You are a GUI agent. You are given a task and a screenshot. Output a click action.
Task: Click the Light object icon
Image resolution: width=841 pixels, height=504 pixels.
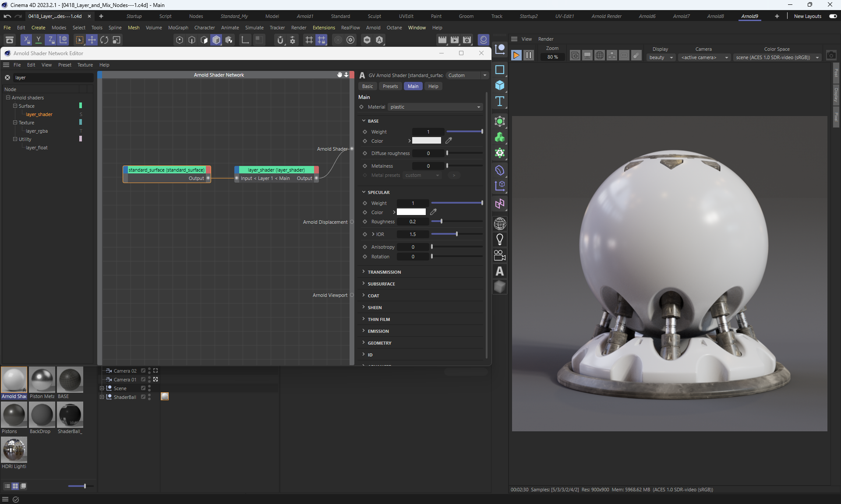pyautogui.click(x=500, y=239)
